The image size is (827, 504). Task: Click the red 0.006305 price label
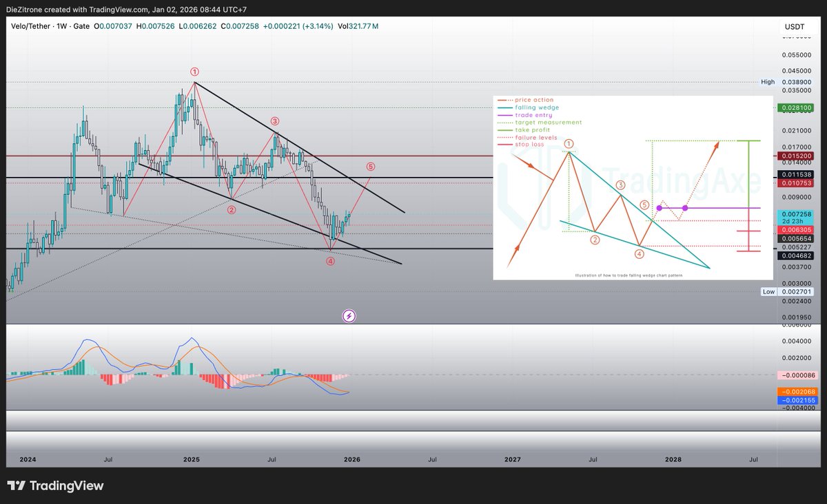coord(796,231)
